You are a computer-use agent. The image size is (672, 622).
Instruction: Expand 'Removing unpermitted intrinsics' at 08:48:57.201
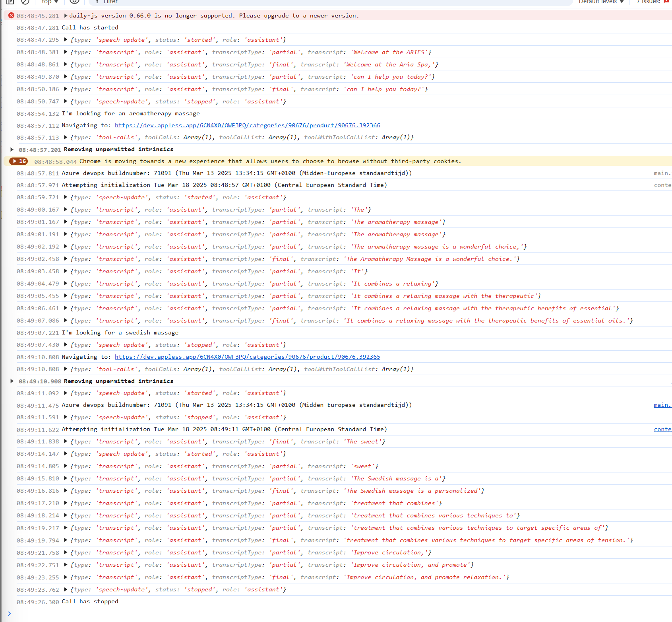click(12, 150)
